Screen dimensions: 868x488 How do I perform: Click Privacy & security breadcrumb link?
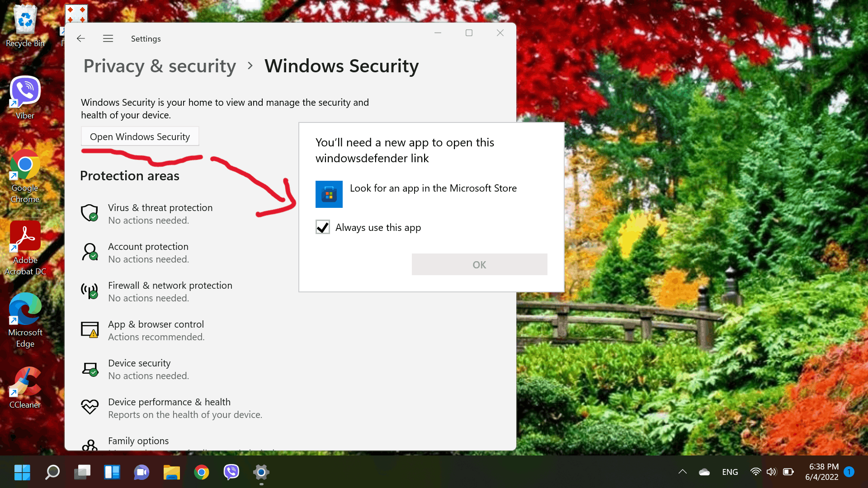pyautogui.click(x=160, y=66)
